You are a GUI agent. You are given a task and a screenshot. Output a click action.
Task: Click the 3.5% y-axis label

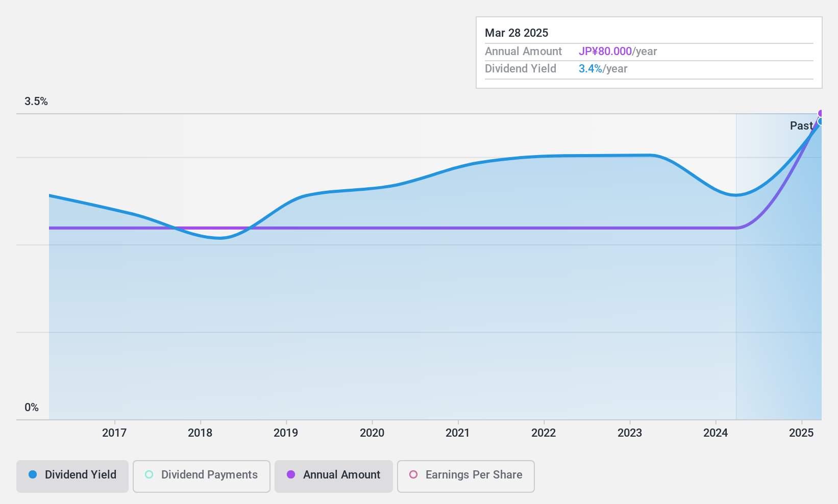[x=36, y=102]
